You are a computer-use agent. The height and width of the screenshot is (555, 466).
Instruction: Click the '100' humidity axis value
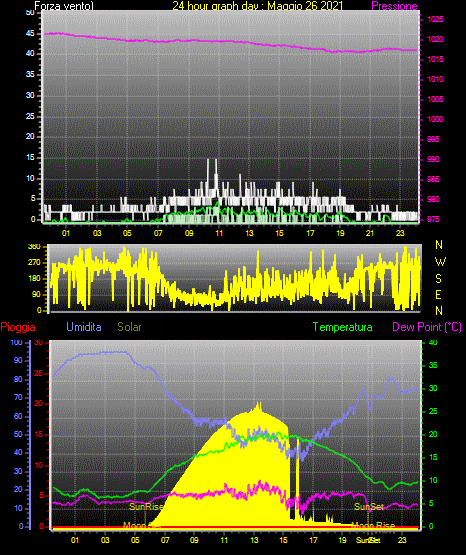pos(16,343)
